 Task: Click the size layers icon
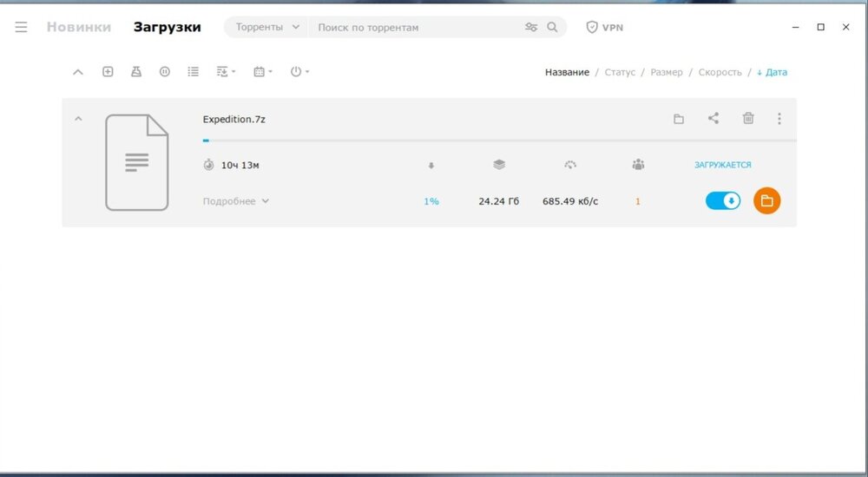[499, 165]
